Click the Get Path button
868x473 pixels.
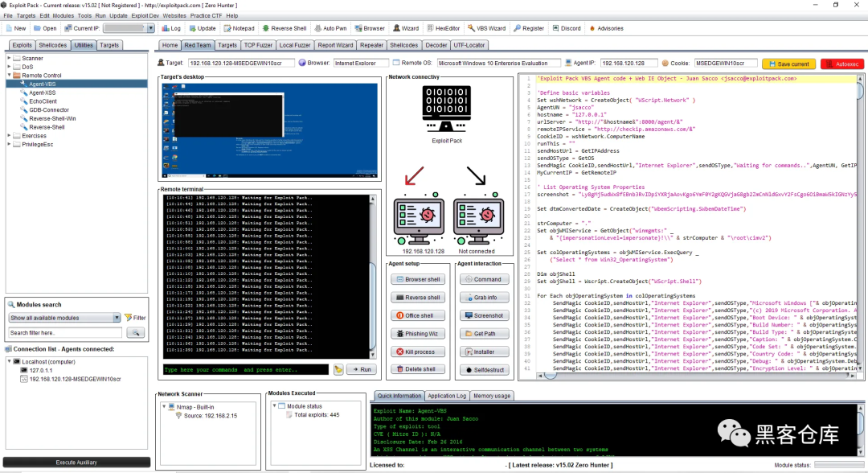(484, 333)
